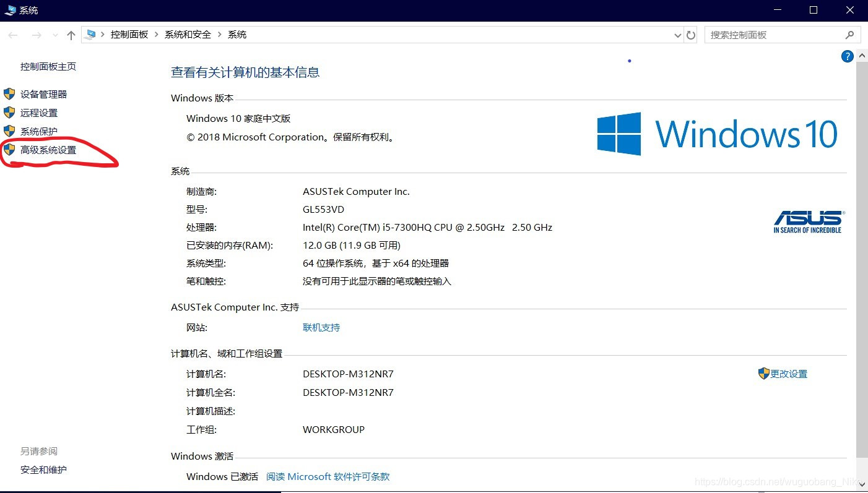Image resolution: width=868 pixels, height=493 pixels.
Task: Expand chevron after 系统和安全 breadcrumb
Action: click(219, 35)
